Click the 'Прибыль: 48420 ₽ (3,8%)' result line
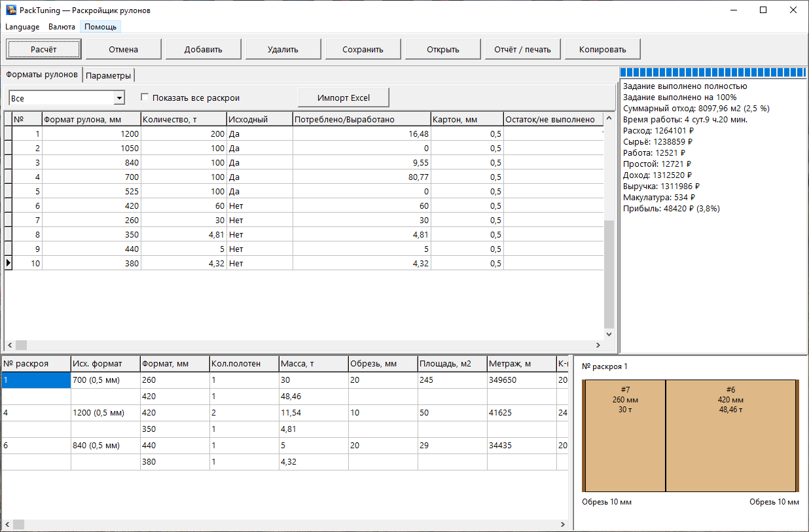The image size is (809, 532). 673,209
